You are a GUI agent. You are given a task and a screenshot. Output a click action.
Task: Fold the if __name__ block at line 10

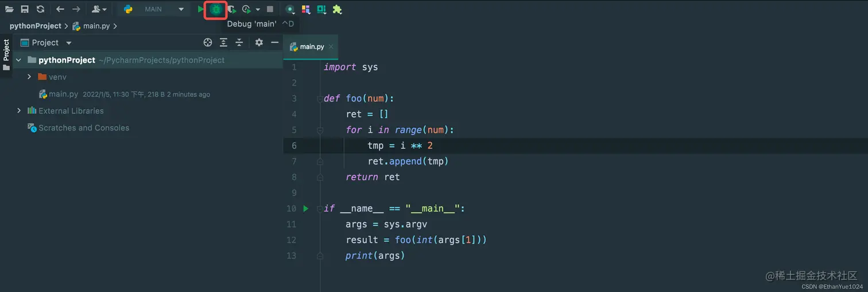pos(320,208)
